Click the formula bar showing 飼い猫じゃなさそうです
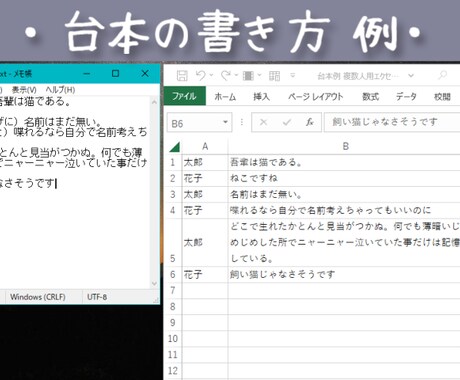 [x=392, y=122]
